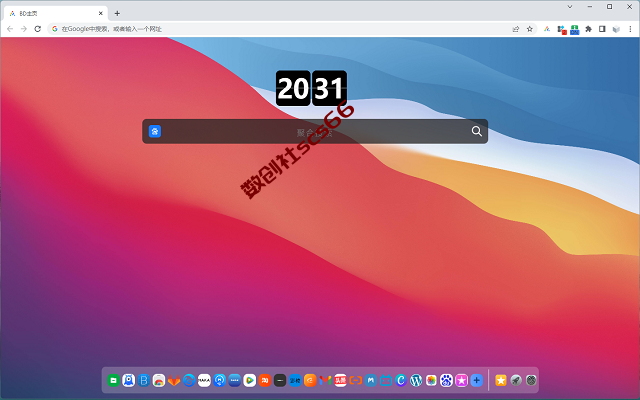Open the blue circular headset dock icon

click(x=219, y=380)
